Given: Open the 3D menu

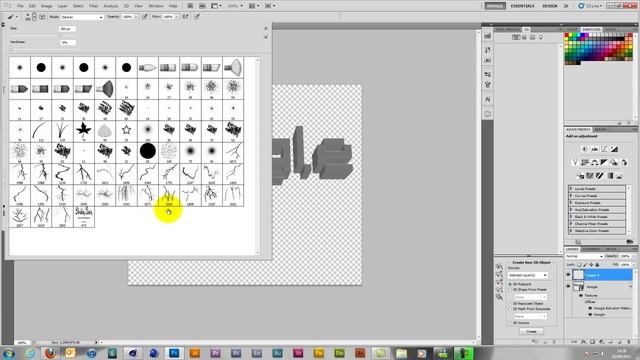Looking at the screenshot, I should tap(126, 6).
